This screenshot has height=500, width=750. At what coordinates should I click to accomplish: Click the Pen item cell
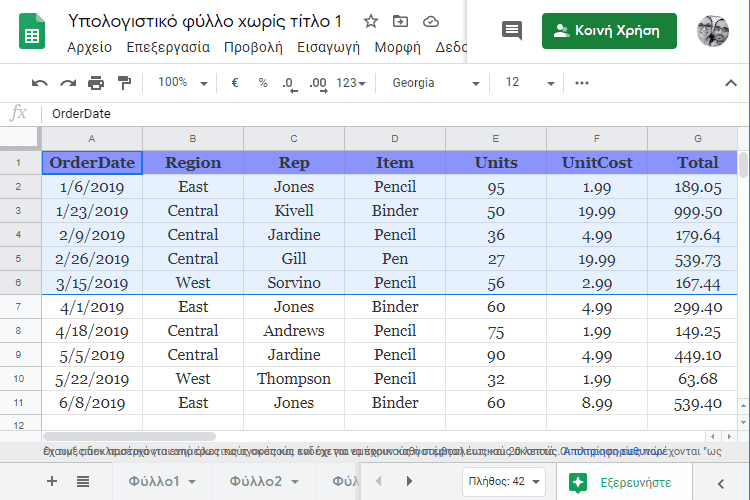pos(395,259)
